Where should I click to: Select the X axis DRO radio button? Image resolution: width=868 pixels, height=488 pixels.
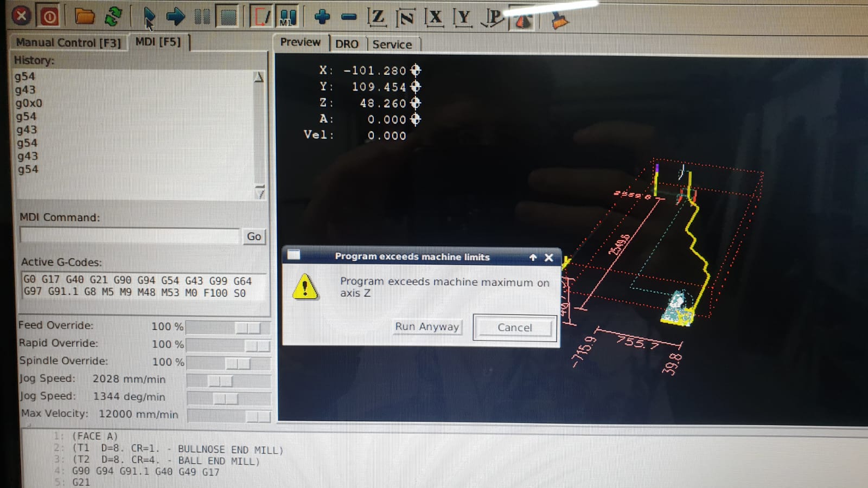(x=415, y=70)
